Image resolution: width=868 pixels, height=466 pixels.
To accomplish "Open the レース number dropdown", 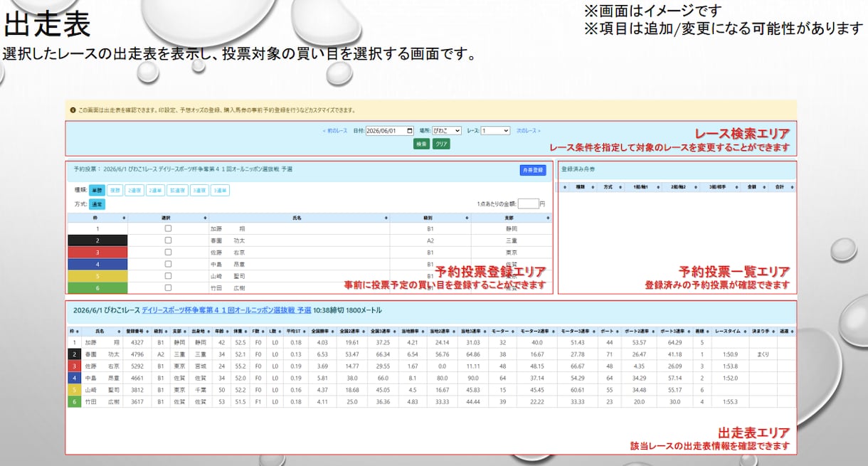I will tap(495, 131).
